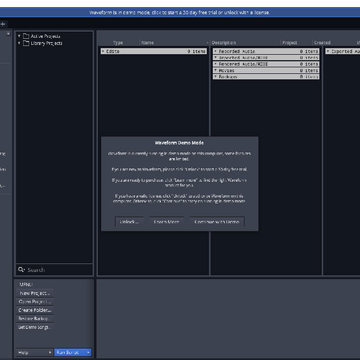The width and height of the screenshot is (360, 360).
Task: Click the Create Folder... button
Action: [x=35, y=310]
